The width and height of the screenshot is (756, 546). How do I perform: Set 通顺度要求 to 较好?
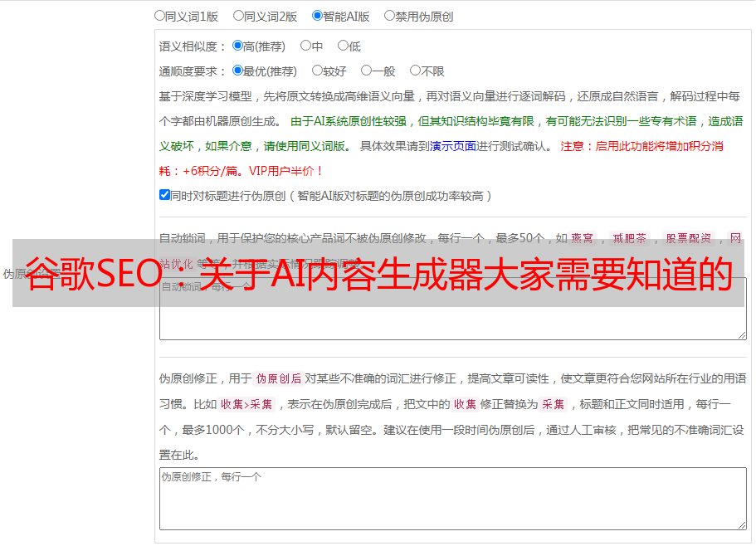pyautogui.click(x=317, y=71)
